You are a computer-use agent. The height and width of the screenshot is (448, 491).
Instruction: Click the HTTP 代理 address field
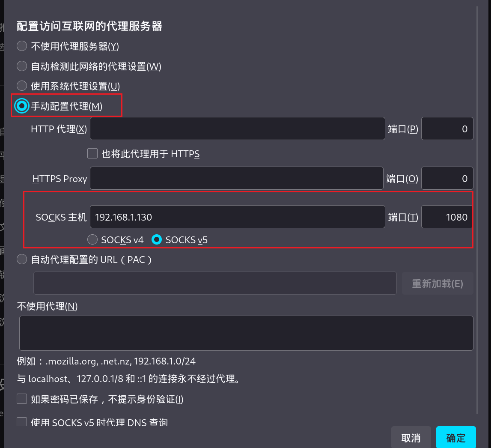point(237,129)
